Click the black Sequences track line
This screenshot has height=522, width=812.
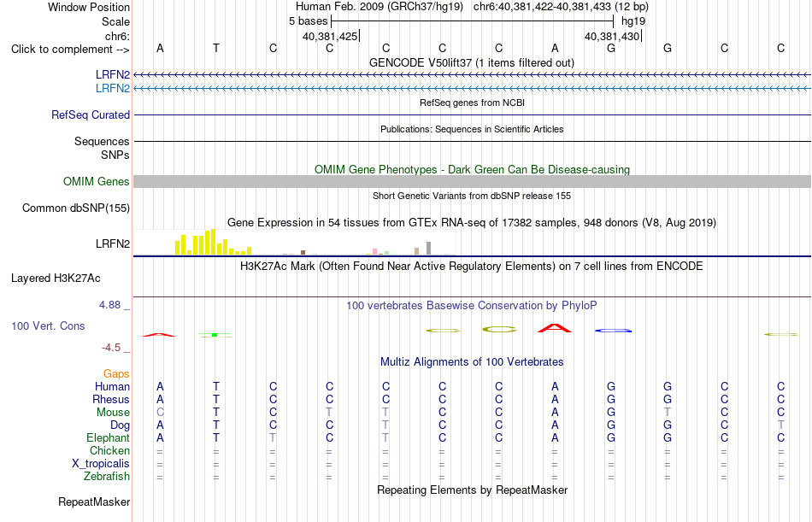pos(473,141)
